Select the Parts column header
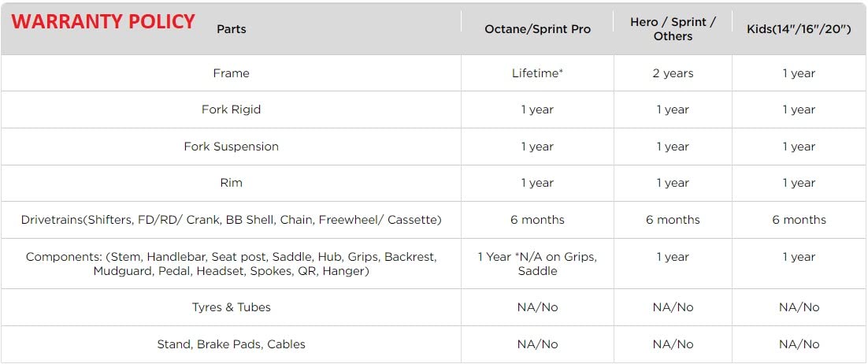The image size is (868, 364). pyautogui.click(x=231, y=29)
